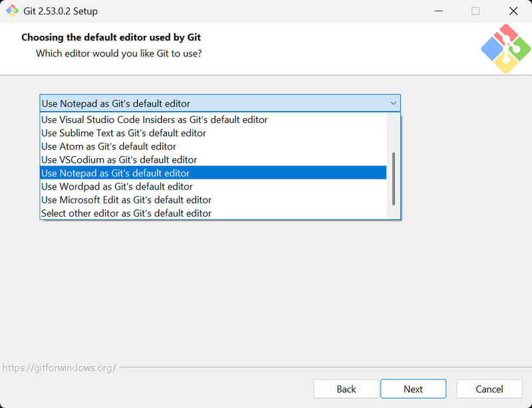Screen dimensions: 532x408
Task: Open the gitforwindows.org link
Action: tap(59, 367)
